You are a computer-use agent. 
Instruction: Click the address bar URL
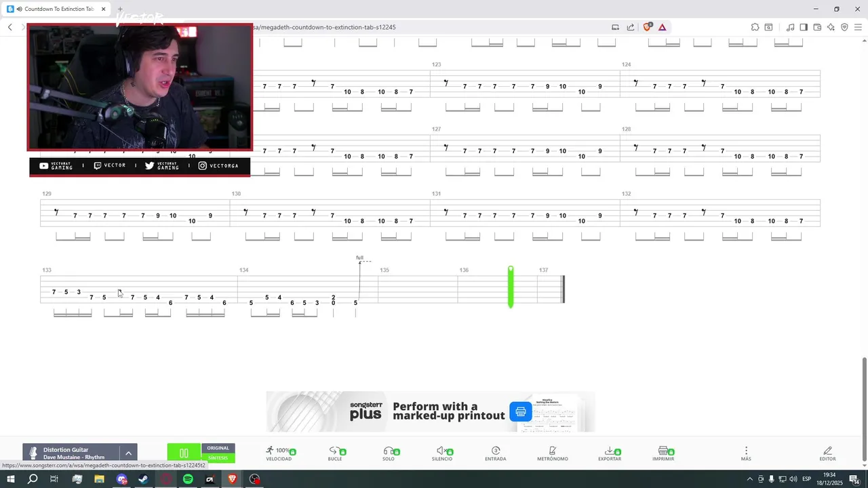(x=325, y=27)
